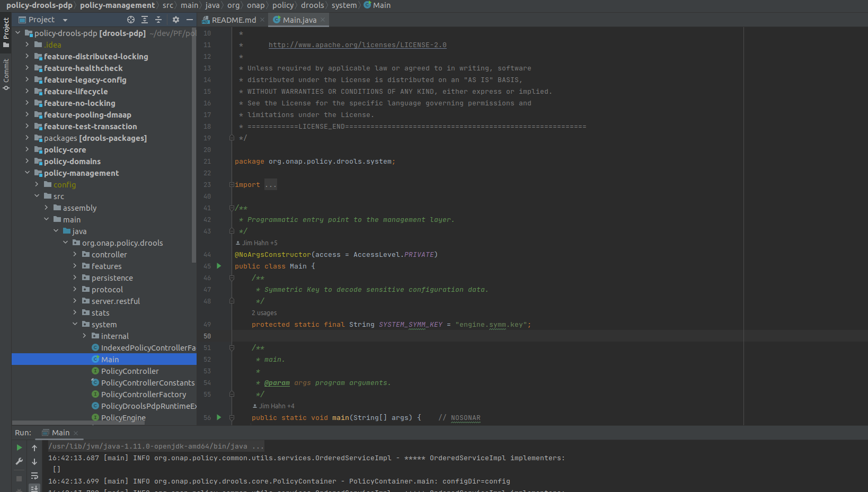Click @param tag in main Javadoc

coord(277,383)
